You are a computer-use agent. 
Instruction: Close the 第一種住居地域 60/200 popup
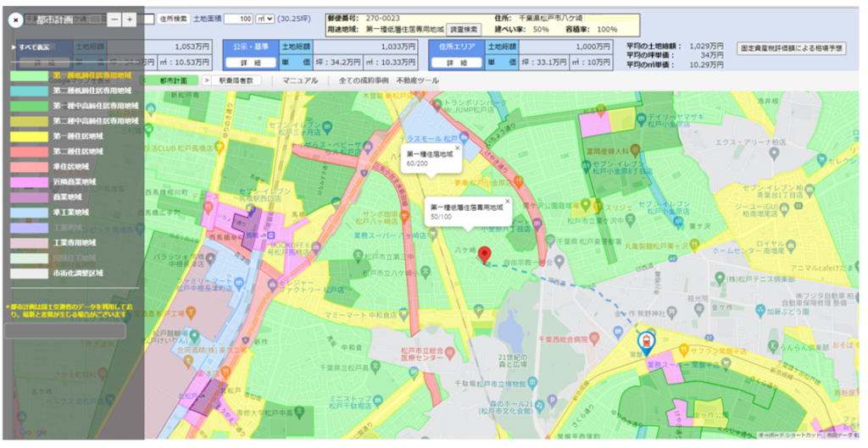click(x=457, y=148)
